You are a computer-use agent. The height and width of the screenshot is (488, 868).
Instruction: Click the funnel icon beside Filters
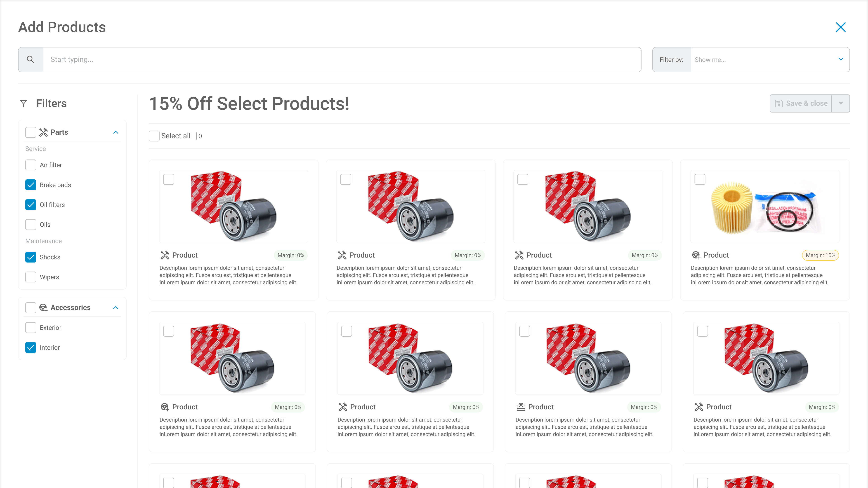(24, 103)
